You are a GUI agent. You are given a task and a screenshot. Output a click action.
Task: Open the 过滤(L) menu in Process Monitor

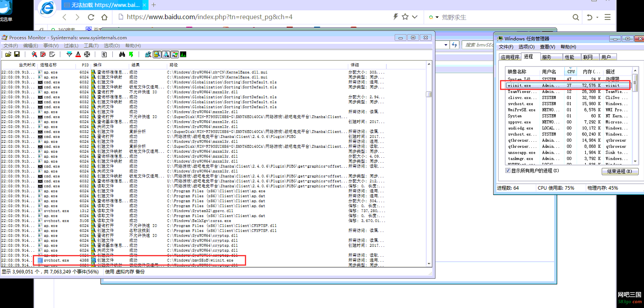[71, 46]
